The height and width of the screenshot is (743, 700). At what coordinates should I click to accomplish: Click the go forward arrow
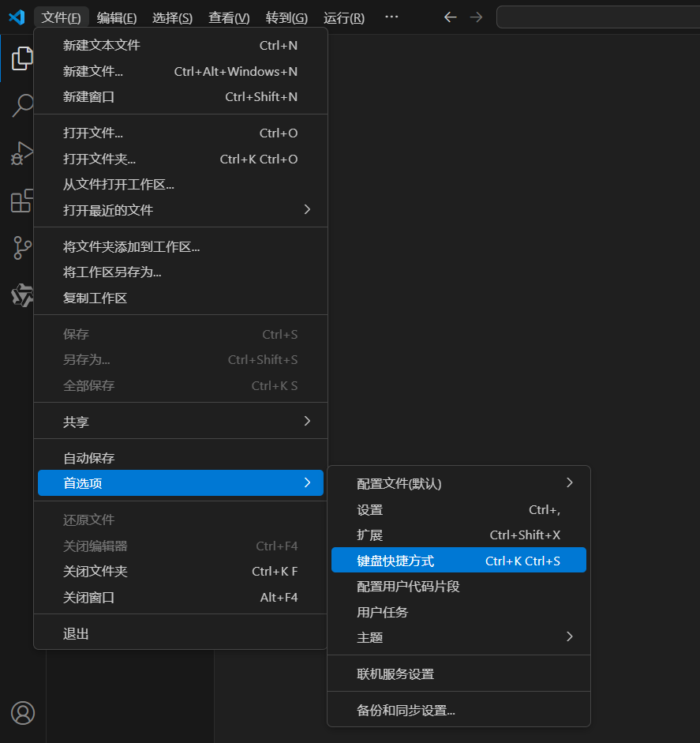[476, 17]
